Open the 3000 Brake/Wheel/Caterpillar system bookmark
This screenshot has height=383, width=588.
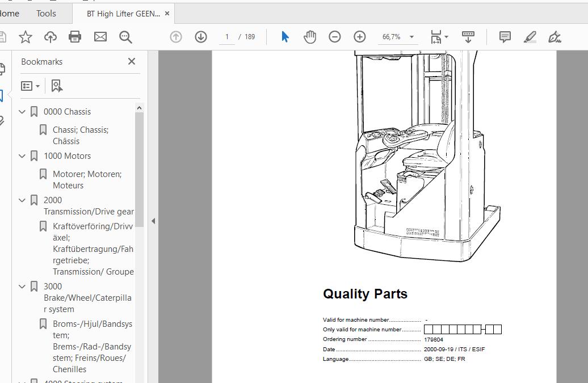click(87, 297)
